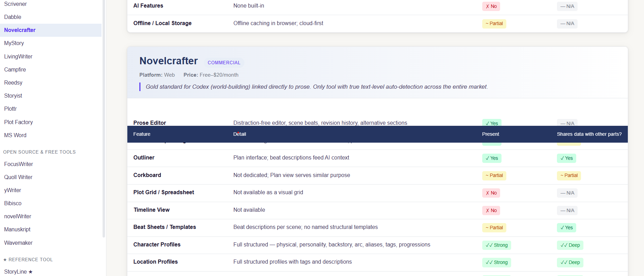
Task: Click the Feature column header
Action: pos(142,134)
